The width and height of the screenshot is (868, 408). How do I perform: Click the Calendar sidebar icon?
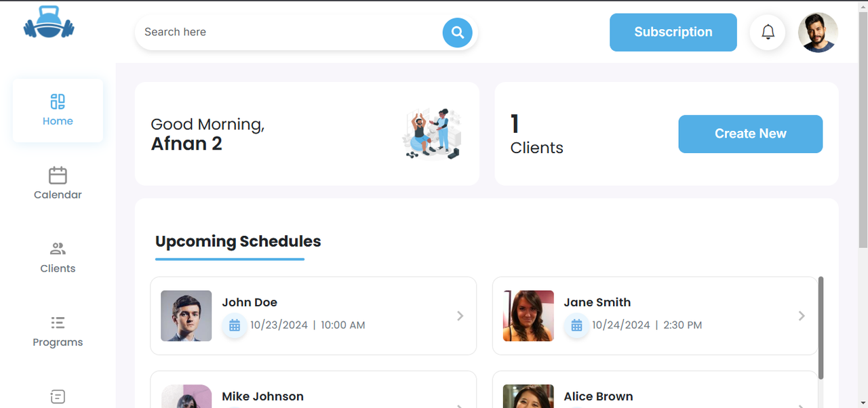58,176
